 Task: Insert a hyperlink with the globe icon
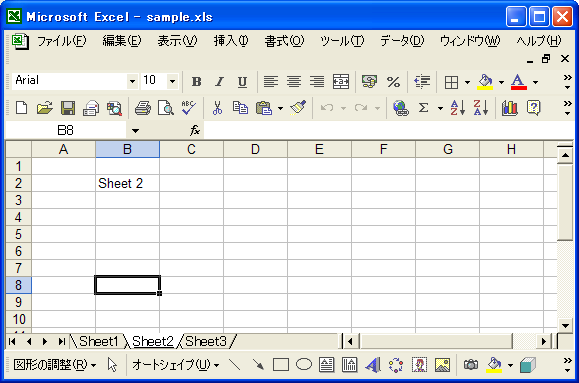400,108
